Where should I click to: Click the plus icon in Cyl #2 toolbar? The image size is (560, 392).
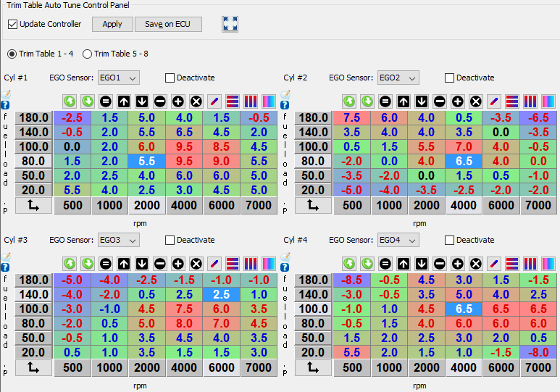[x=458, y=101]
